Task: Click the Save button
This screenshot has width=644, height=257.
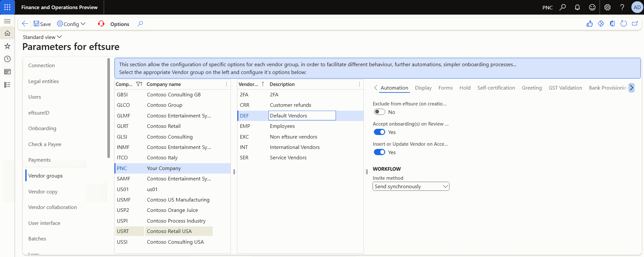Action: coord(42,24)
